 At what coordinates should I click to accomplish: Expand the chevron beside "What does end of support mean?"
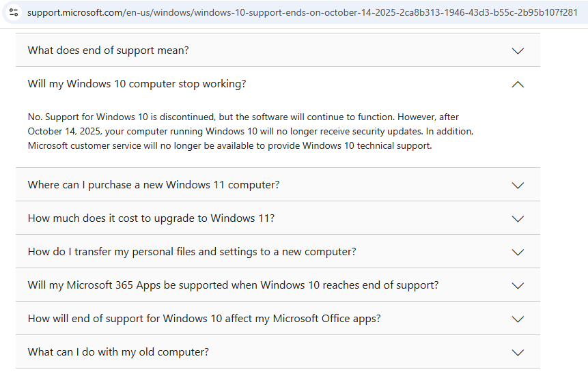coord(518,51)
